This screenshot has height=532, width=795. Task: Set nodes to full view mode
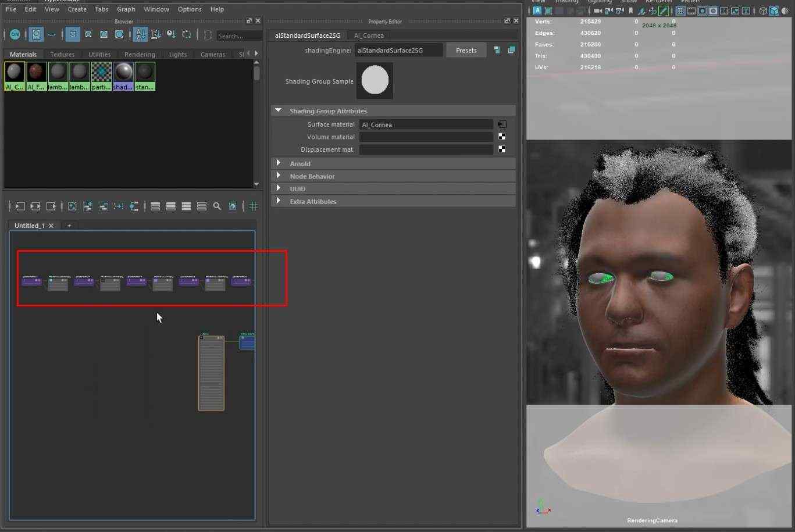point(186,206)
